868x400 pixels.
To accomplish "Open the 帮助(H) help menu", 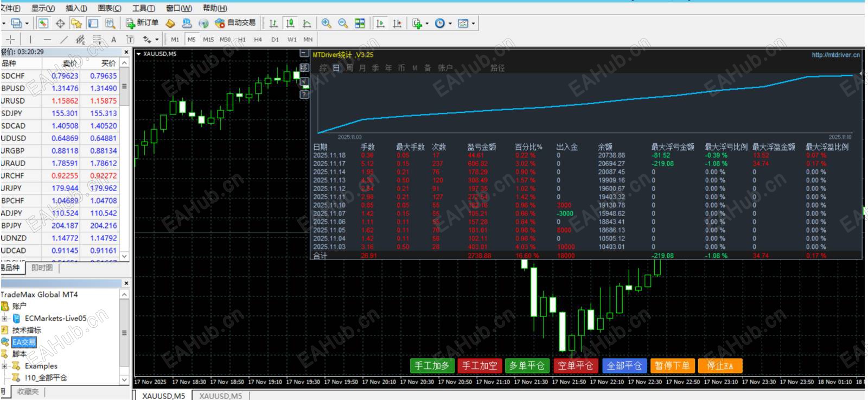I will click(215, 8).
